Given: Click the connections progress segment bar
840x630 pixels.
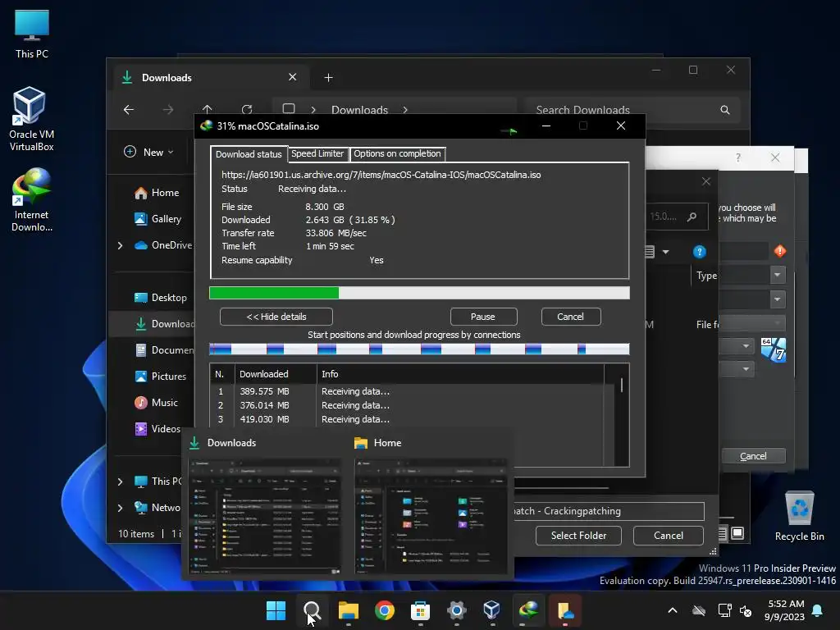Looking at the screenshot, I should [419, 349].
